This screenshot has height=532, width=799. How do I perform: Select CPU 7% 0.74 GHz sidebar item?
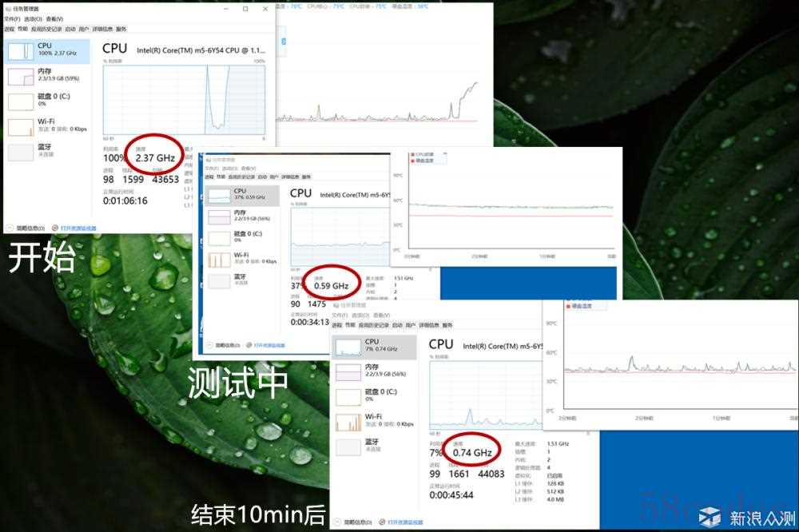374,346
